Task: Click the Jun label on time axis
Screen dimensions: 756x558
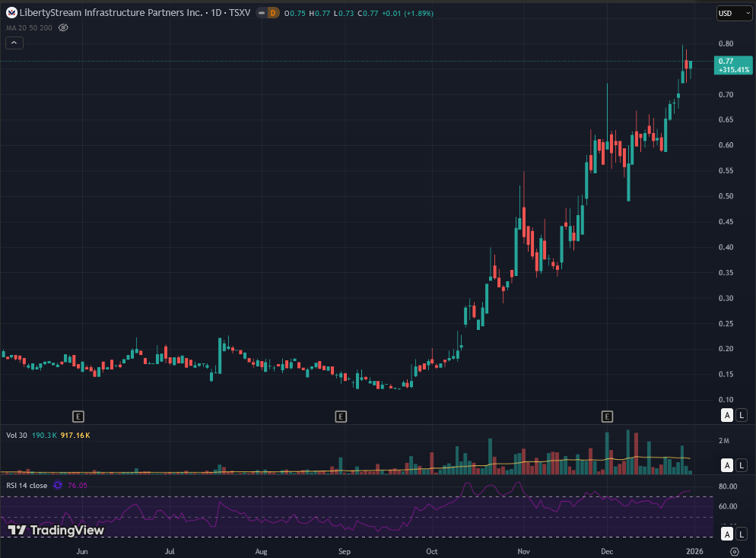Action: [82, 551]
